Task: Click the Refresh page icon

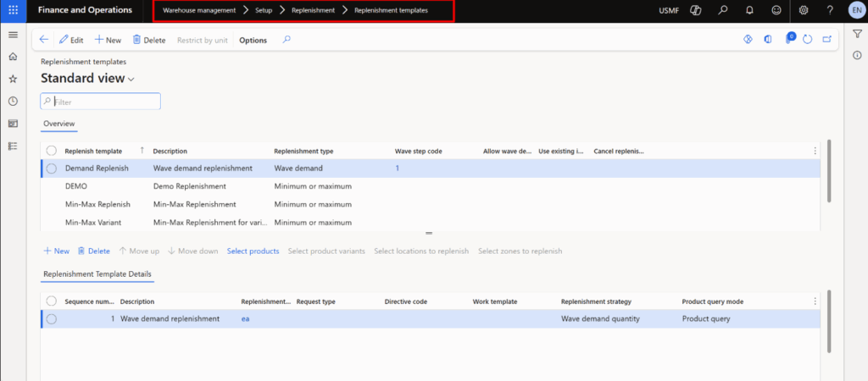Action: click(808, 40)
